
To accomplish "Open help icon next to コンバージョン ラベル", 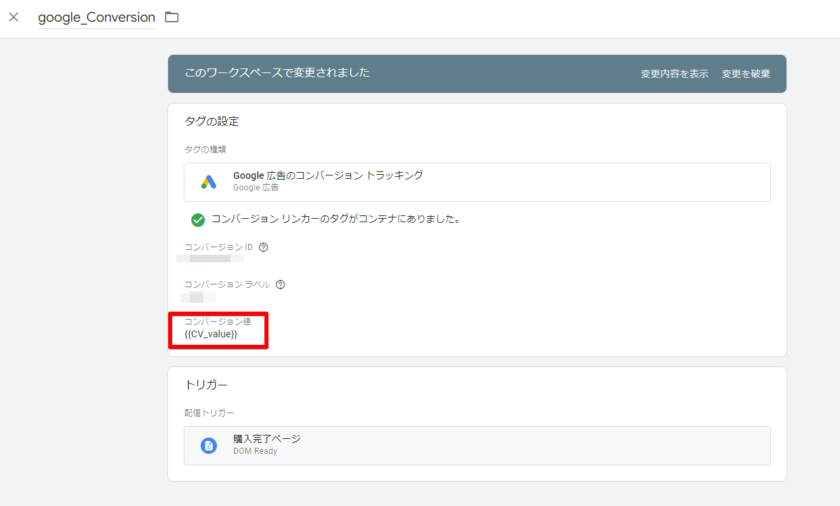I will point(280,284).
